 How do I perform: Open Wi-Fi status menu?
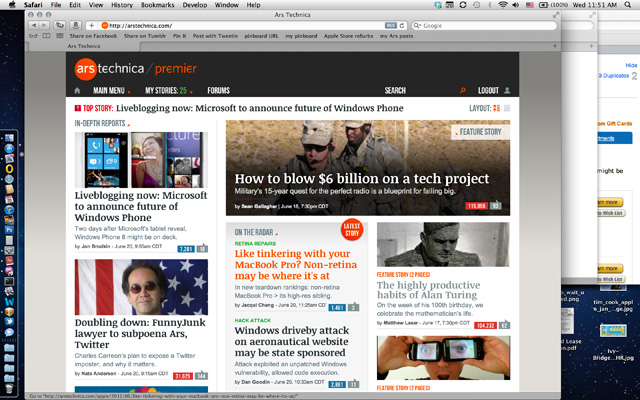point(503,5)
